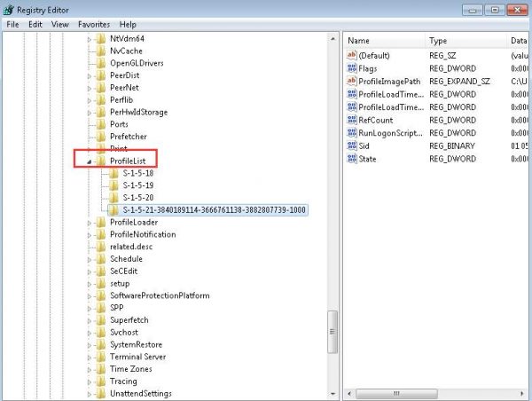532x401 pixels.
Task: Click the Flags DWORD value icon
Action: coord(351,68)
